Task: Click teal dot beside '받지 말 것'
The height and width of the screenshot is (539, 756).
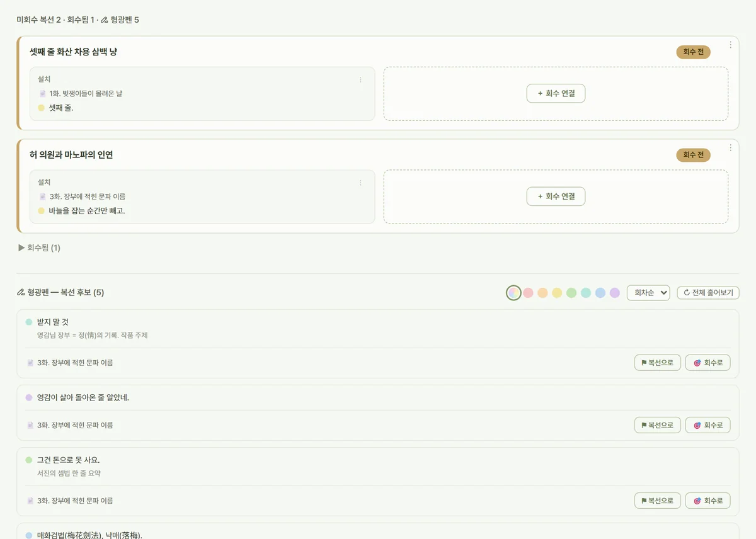Action: tap(28, 322)
